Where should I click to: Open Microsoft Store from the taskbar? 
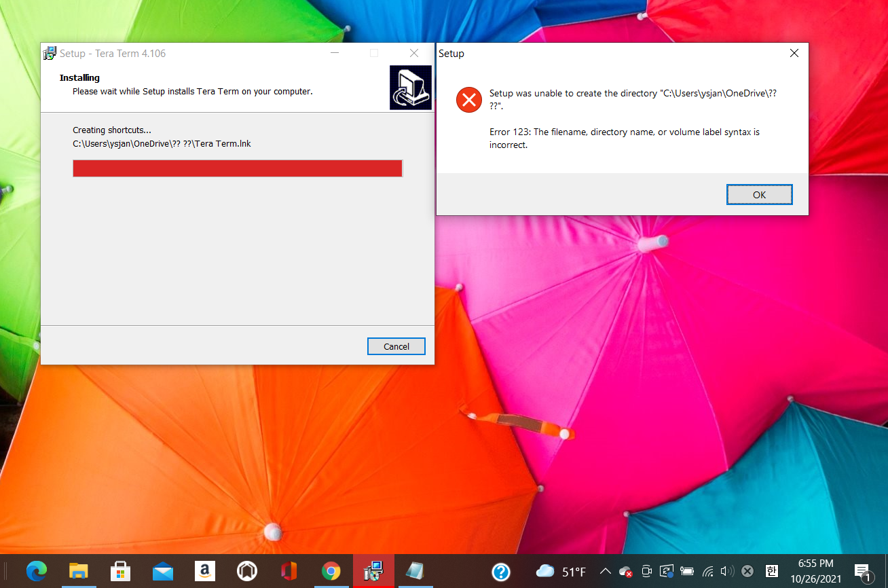tap(121, 571)
